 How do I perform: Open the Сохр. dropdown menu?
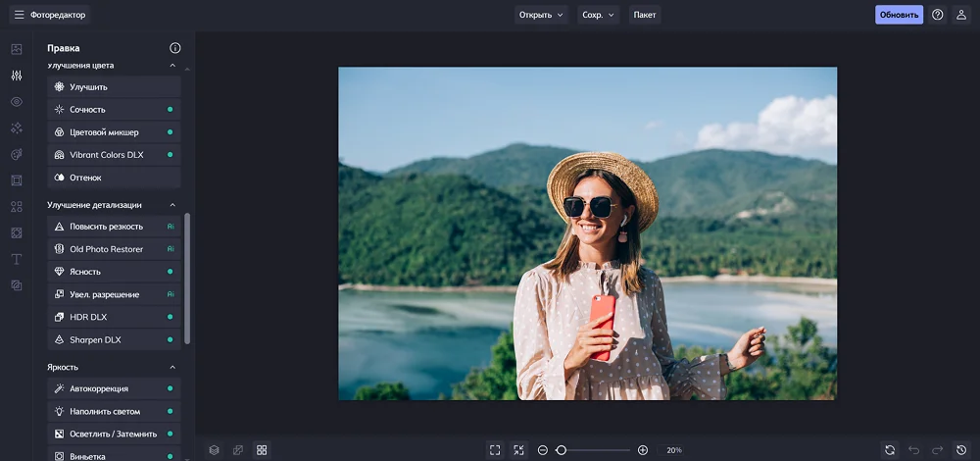click(598, 15)
